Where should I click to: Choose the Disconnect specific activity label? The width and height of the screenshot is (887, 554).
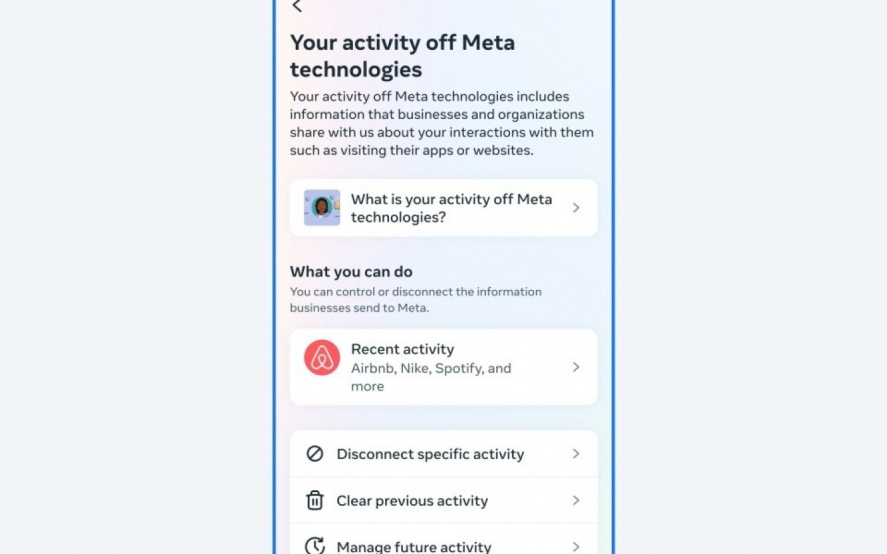click(x=430, y=454)
